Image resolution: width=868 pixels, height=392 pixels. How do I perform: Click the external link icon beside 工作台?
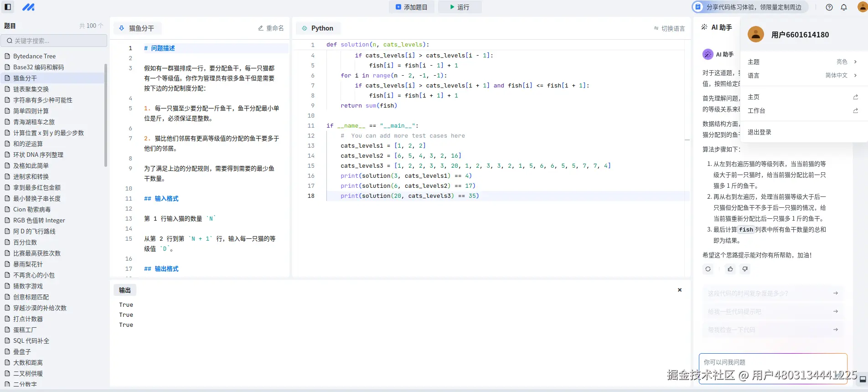point(856,111)
